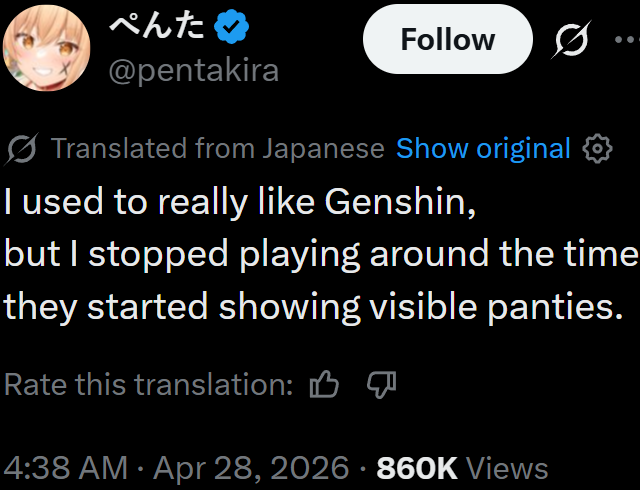Open the 860K Views count
This screenshot has width=640, height=490.
[462, 468]
